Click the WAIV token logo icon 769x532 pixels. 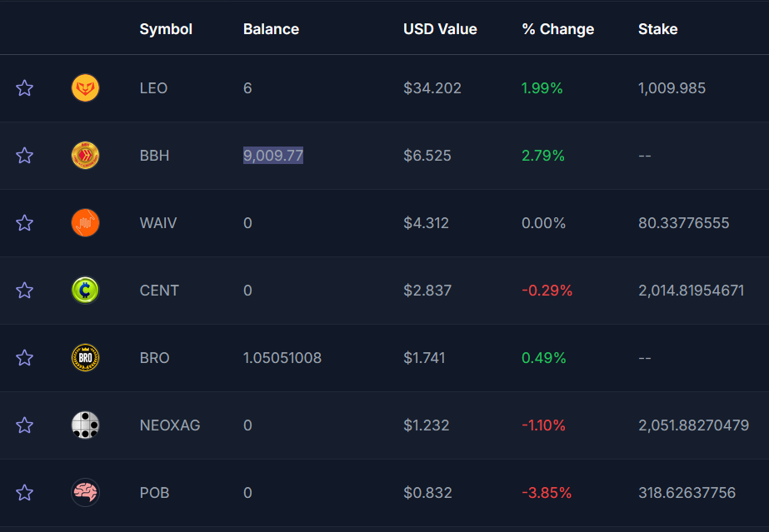click(85, 223)
